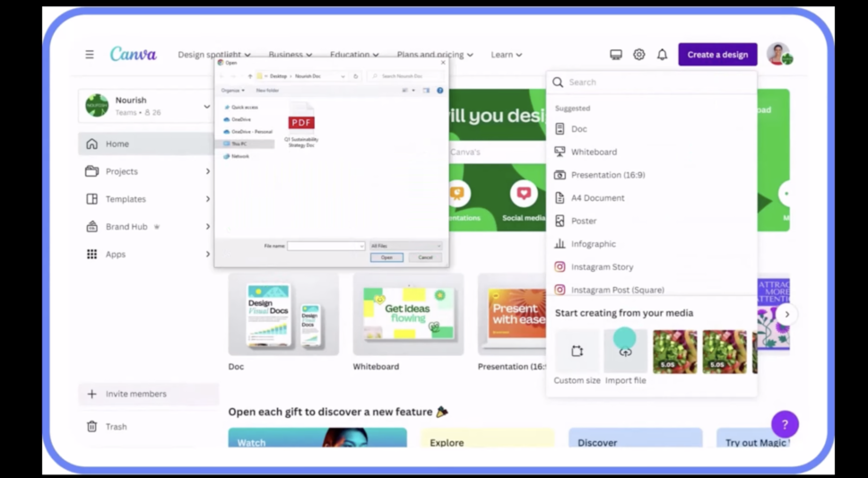Click the Discover gift card
The width and height of the screenshot is (868, 478).
click(x=636, y=438)
